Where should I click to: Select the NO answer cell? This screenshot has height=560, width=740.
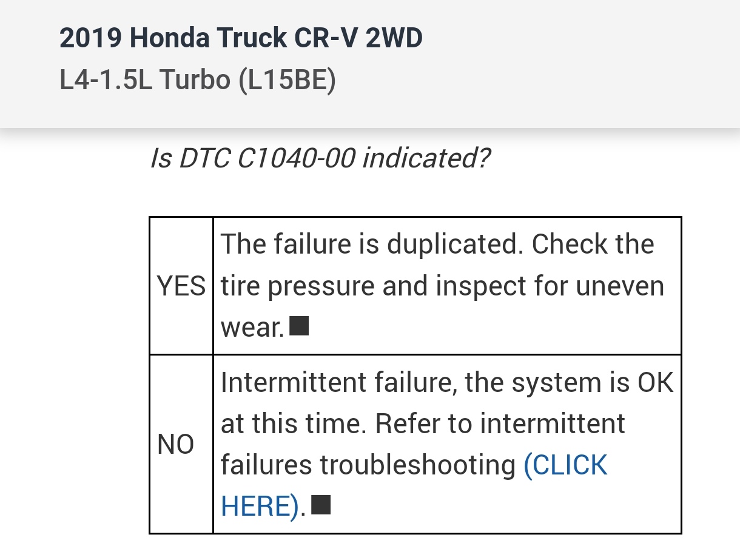pyautogui.click(x=176, y=445)
